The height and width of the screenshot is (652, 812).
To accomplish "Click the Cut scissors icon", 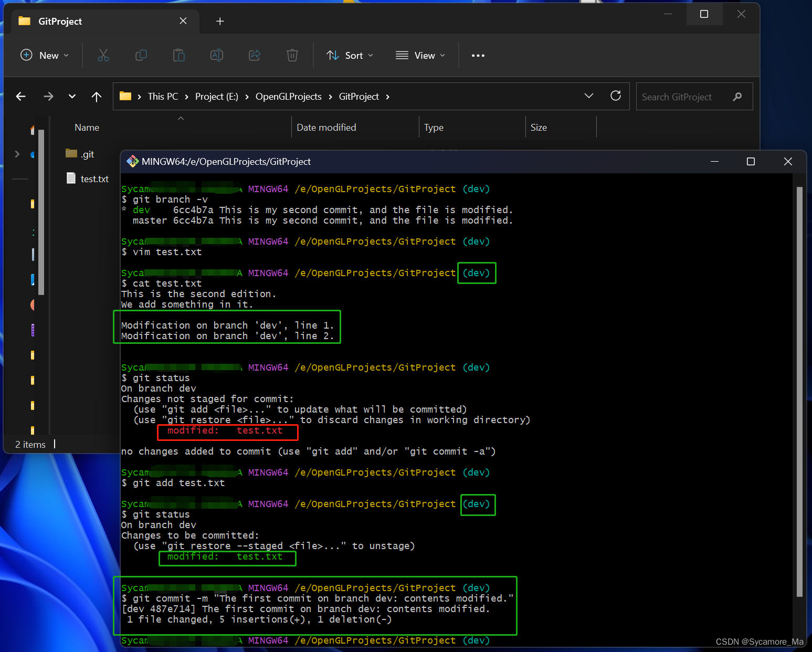I will (103, 55).
